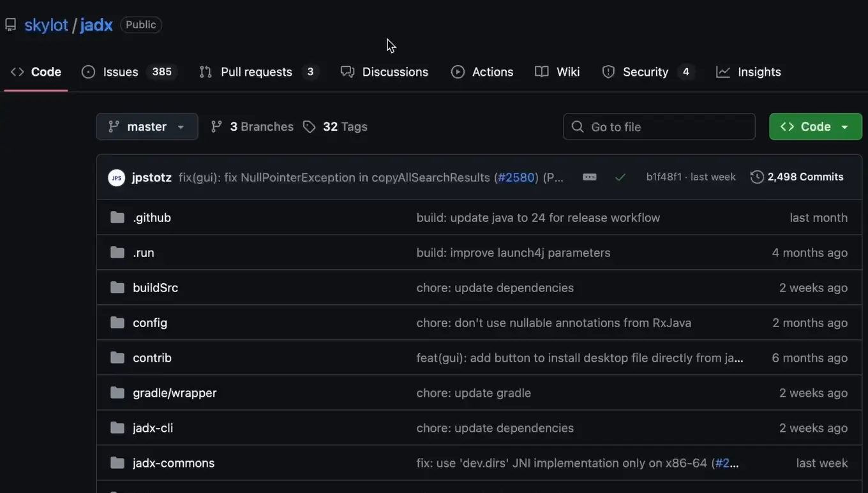The image size is (868, 493).
Task: Open commit 'feat(gui): add button to install desktop file'
Action: [580, 358]
